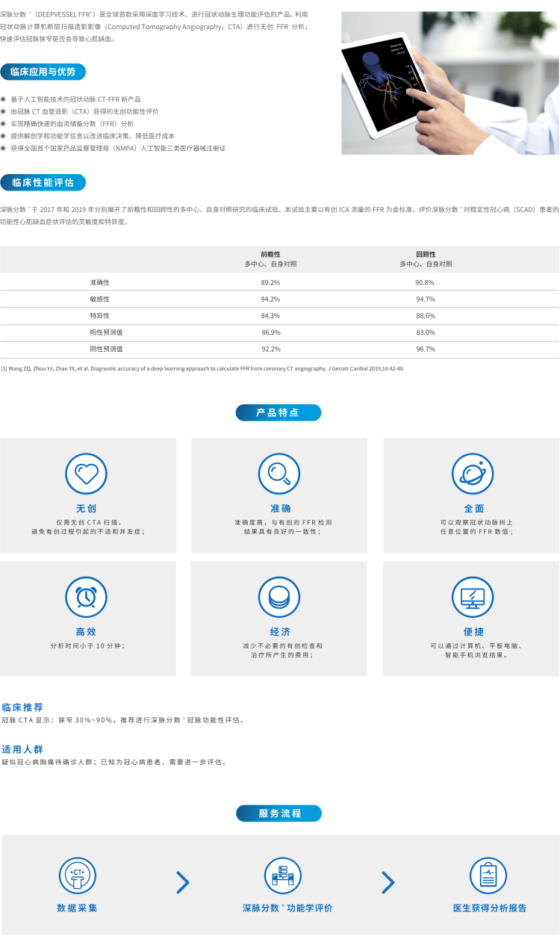Click the 临床推荐 heading
Screen dimensions: 560x936
coord(22,707)
